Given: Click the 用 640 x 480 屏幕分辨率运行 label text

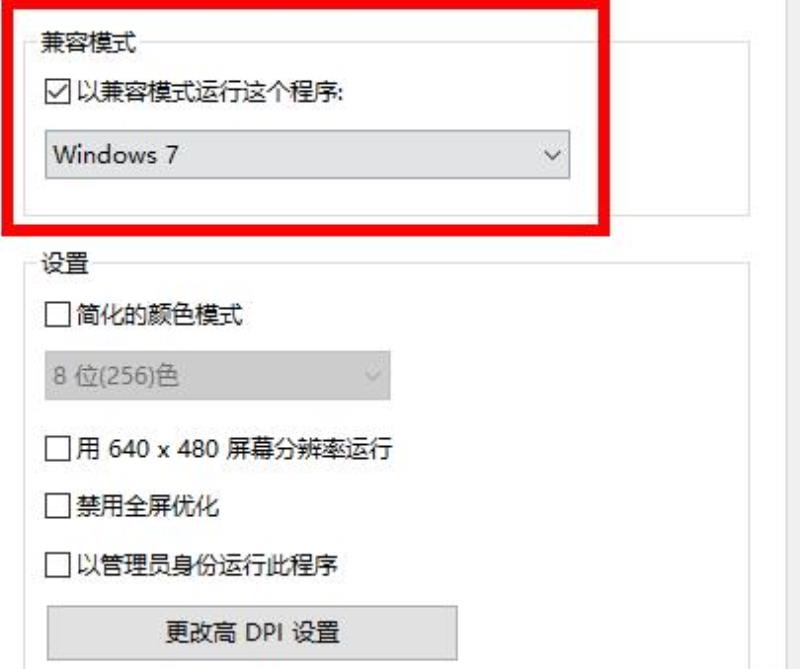Looking at the screenshot, I should click(x=234, y=449).
